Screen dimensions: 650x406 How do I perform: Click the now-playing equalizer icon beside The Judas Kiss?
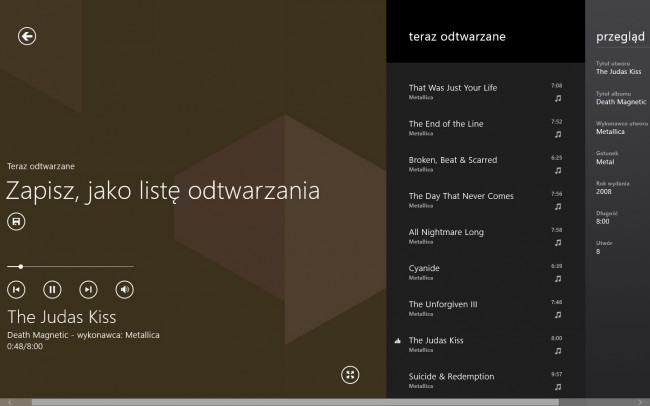pyautogui.click(x=398, y=341)
